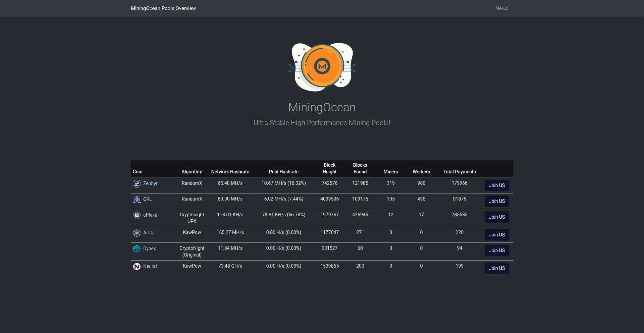Click the Network Hashrate column header

point(230,172)
